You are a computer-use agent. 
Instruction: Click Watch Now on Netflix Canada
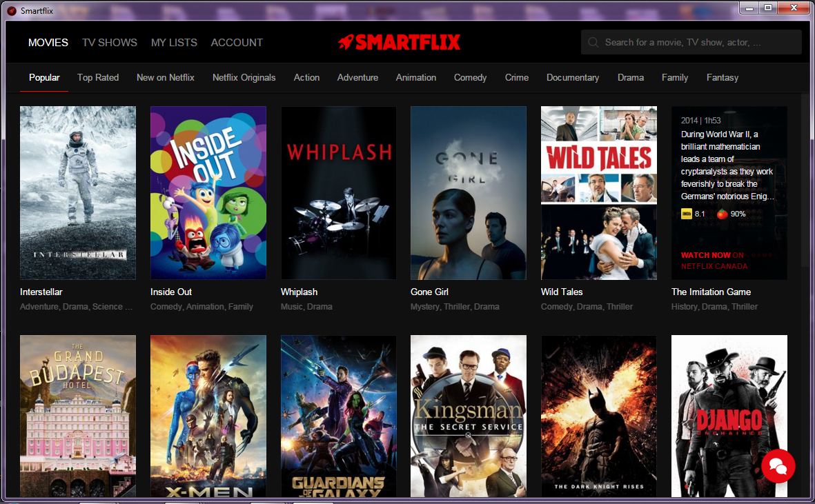(x=714, y=261)
